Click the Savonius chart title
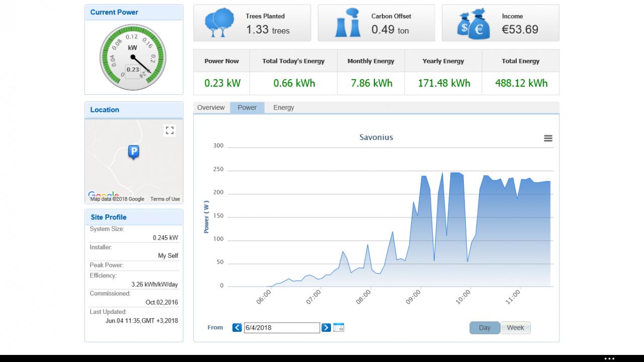Screen dimensions: 644x362 tap(376, 137)
